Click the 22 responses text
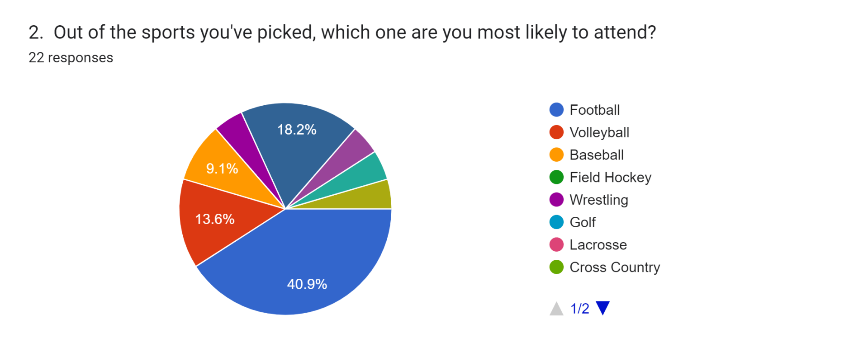Viewport: 868px width, 347px height. (x=71, y=58)
